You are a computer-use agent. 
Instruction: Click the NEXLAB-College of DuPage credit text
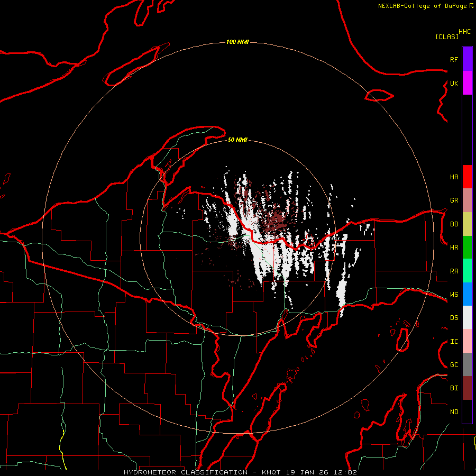point(422,6)
